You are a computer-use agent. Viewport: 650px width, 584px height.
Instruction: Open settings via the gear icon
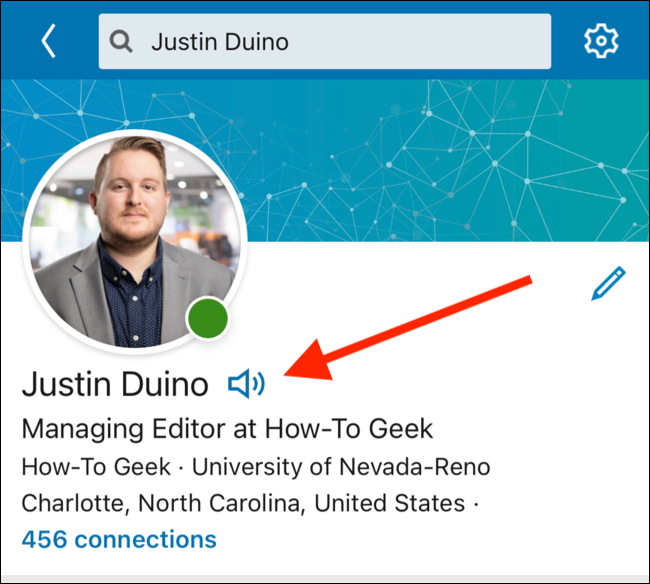pyautogui.click(x=601, y=41)
